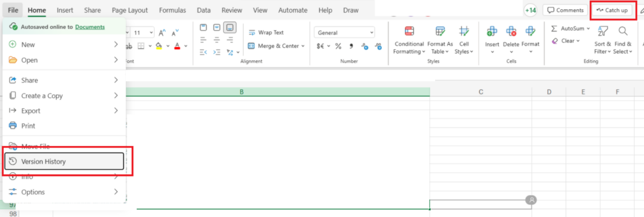Toggle Wrap Text

266,32
